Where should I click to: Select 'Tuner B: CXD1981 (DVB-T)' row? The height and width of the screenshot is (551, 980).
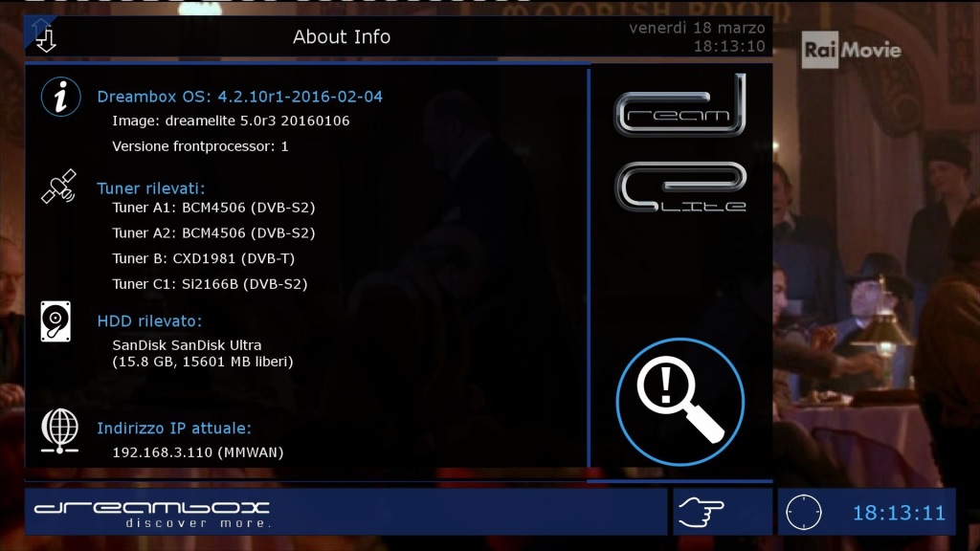point(203,258)
